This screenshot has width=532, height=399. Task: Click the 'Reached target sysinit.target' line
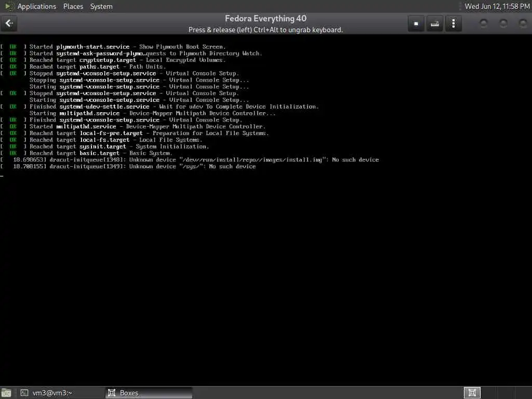click(104, 147)
